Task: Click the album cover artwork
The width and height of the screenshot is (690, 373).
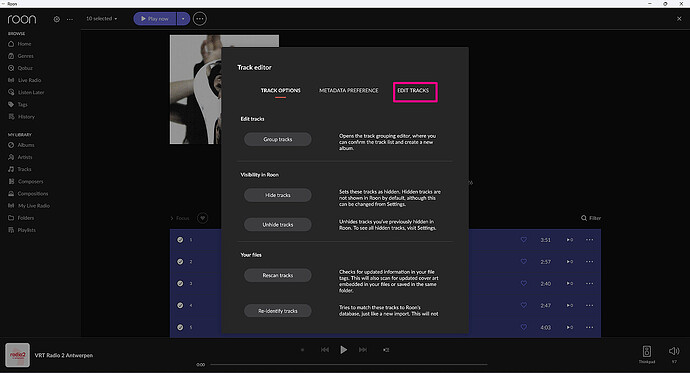Action: (196, 89)
